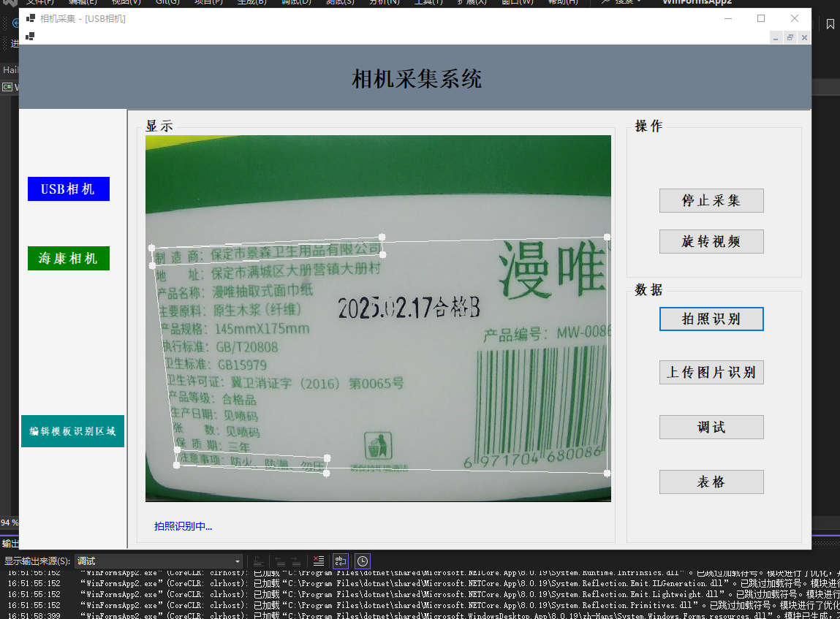Open the 显示输出来源 dropdown showing 调试
Image resolution: width=840 pixels, height=619 pixels.
click(159, 561)
